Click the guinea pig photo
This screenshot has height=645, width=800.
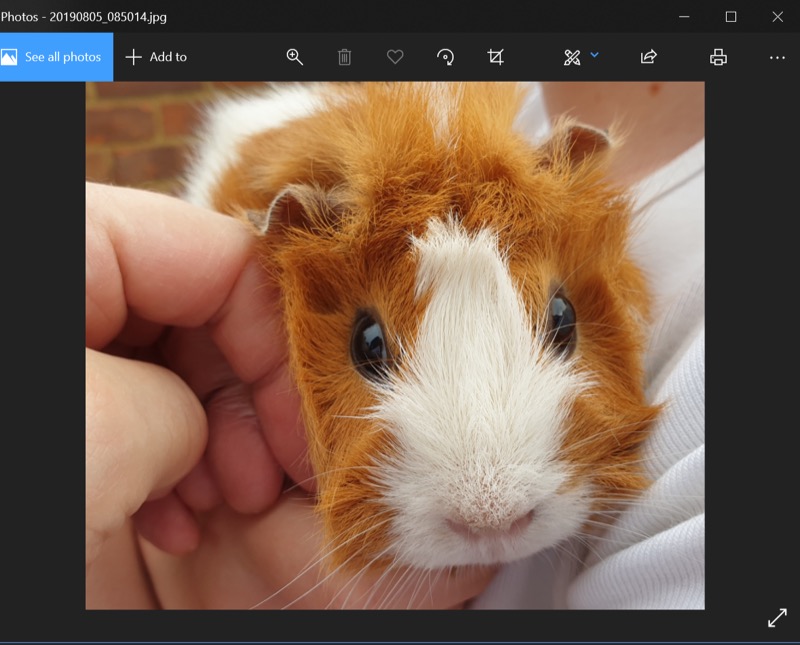(395, 345)
